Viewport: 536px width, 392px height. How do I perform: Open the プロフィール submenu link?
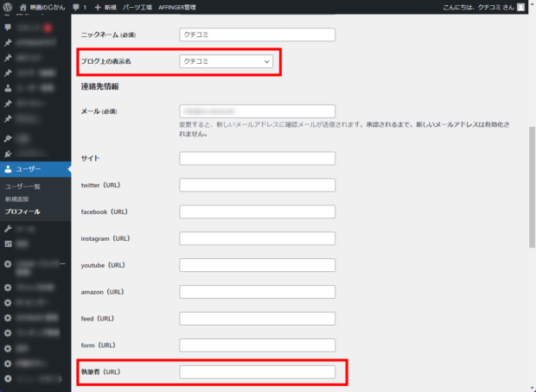(x=22, y=212)
